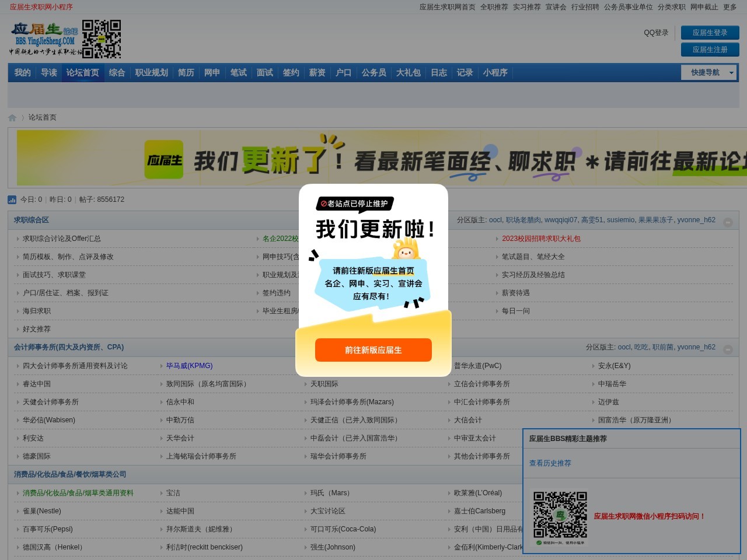Click 应届生求职网小程序 top link

41,7
